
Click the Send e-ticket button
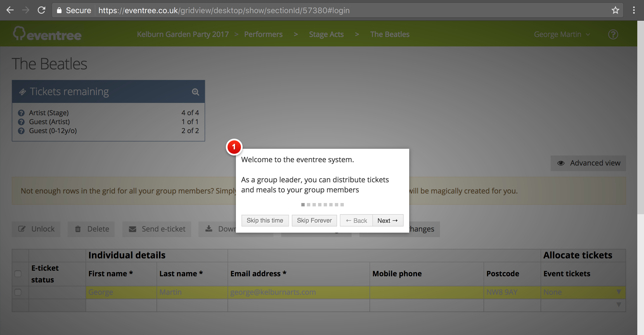point(157,229)
